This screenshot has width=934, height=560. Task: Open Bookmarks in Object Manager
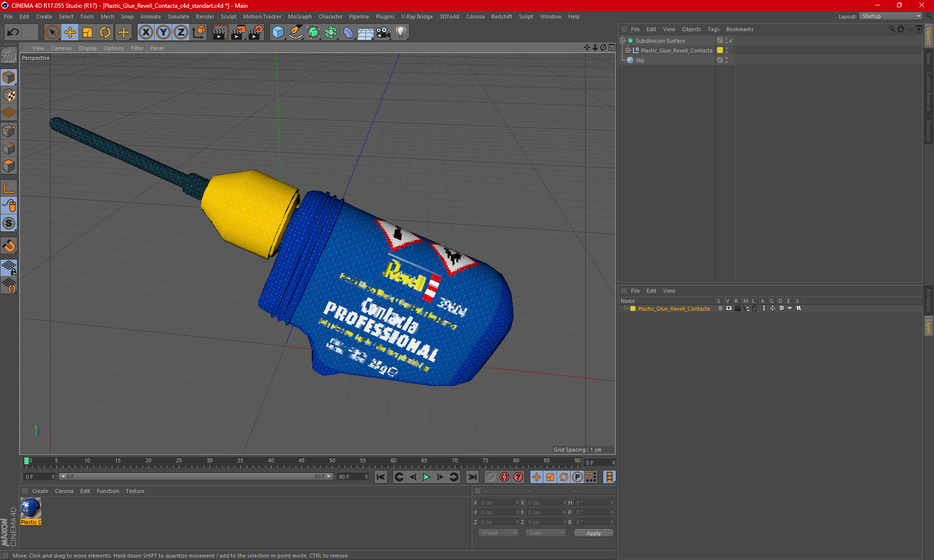(x=739, y=29)
